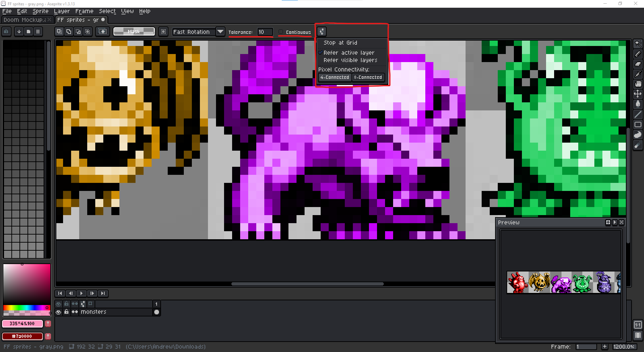
Task: Select the Pencil tool
Action: pos(638,54)
